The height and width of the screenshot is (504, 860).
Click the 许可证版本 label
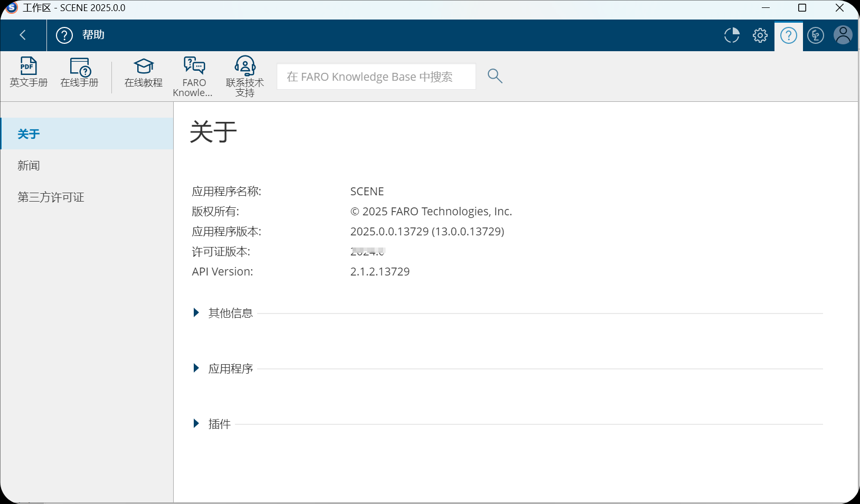click(x=221, y=252)
